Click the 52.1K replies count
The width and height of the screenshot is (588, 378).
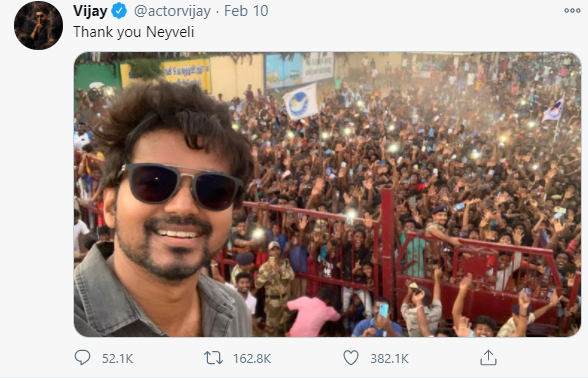[x=118, y=358]
